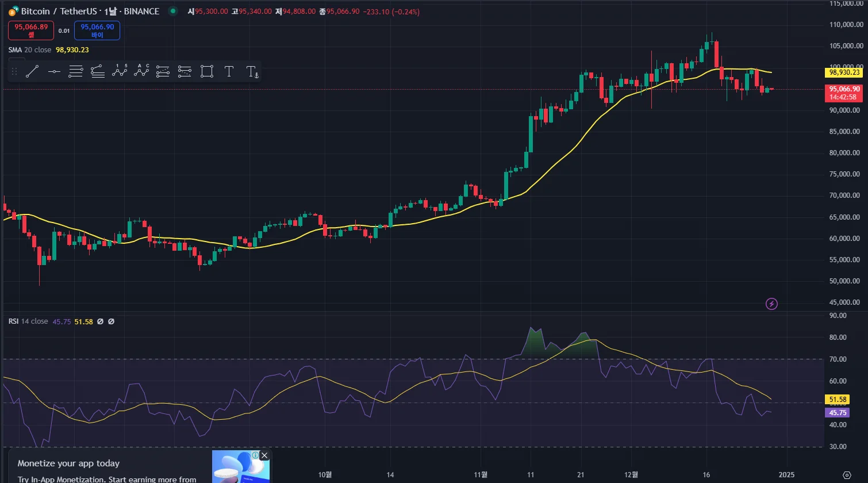Select the ABC correction wave tool
Image resolution: width=868 pixels, height=483 pixels.
coord(141,71)
